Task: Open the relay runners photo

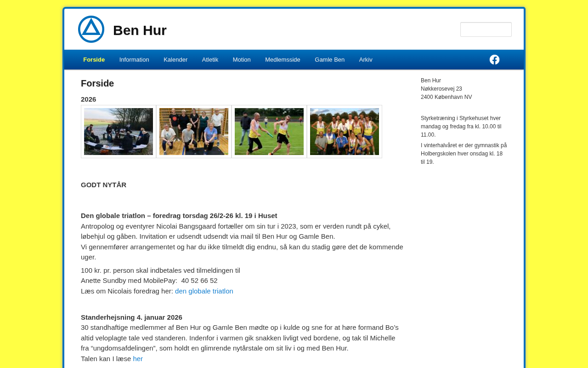Action: point(269,132)
